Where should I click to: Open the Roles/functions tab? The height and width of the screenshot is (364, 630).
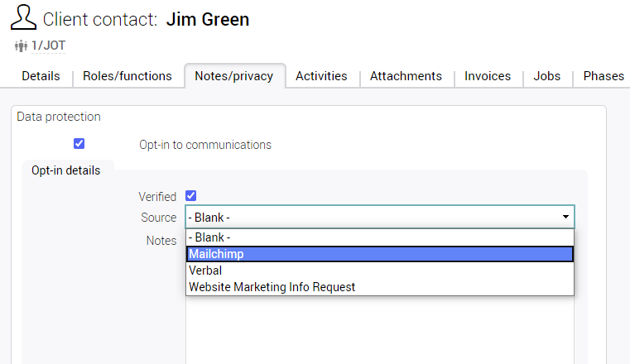pyautogui.click(x=127, y=76)
